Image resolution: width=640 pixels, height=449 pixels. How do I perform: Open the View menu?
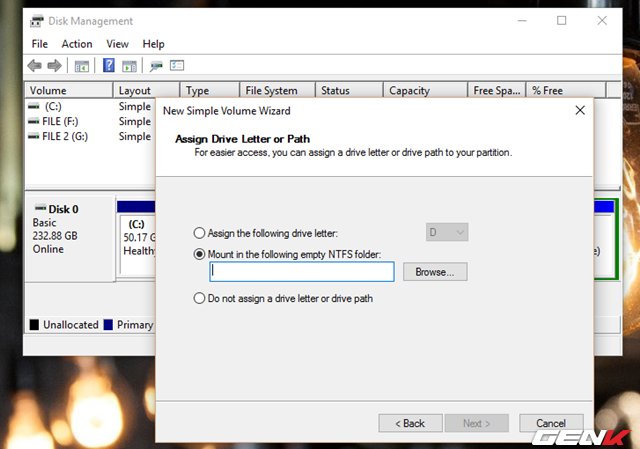[118, 44]
